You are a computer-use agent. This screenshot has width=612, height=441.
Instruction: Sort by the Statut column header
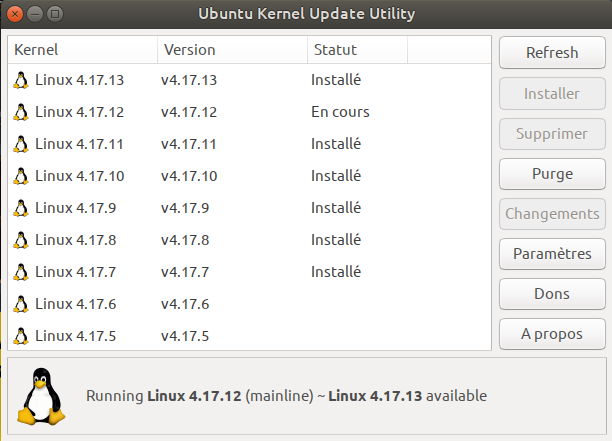click(358, 50)
